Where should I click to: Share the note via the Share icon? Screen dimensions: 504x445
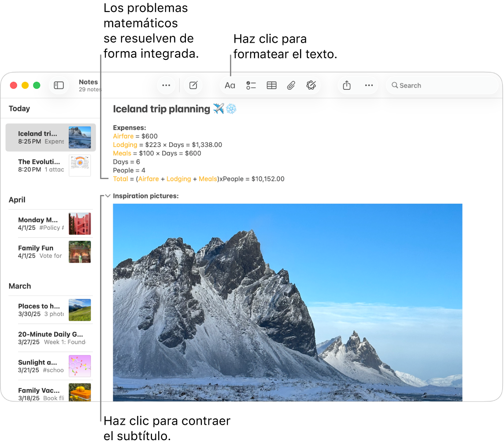[346, 85]
